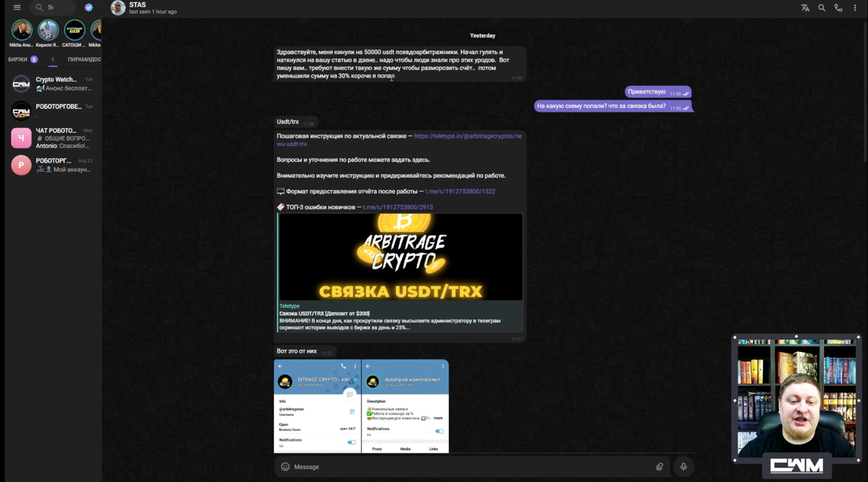Screen dimensions: 868x482
Task: Switch to the БИРЖИ folder tab
Action: pyautogui.click(x=22, y=59)
